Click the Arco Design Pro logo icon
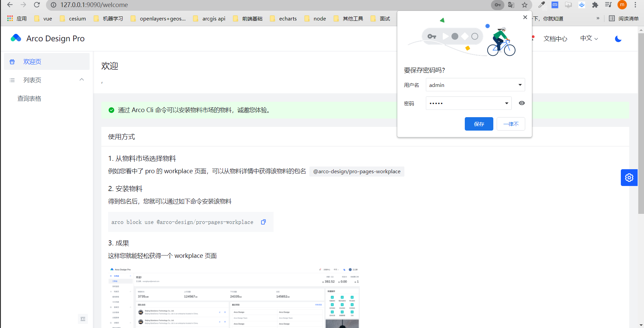The image size is (644, 328). point(16,38)
